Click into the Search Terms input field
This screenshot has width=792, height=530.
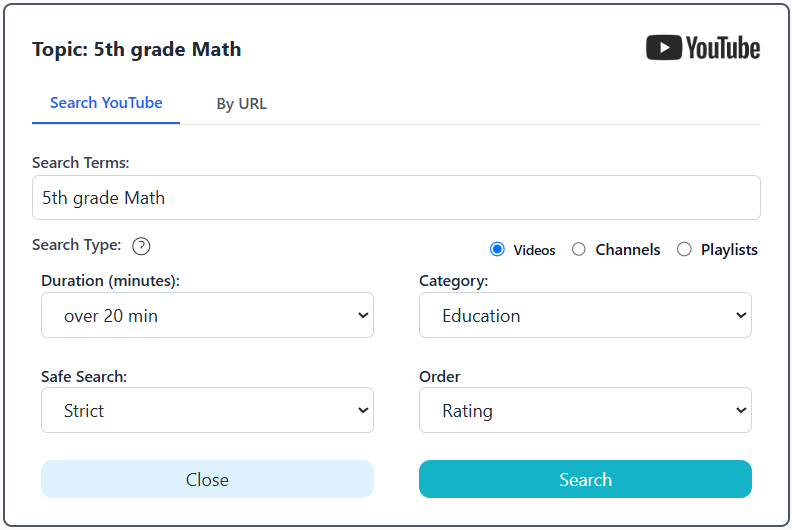[x=396, y=198]
